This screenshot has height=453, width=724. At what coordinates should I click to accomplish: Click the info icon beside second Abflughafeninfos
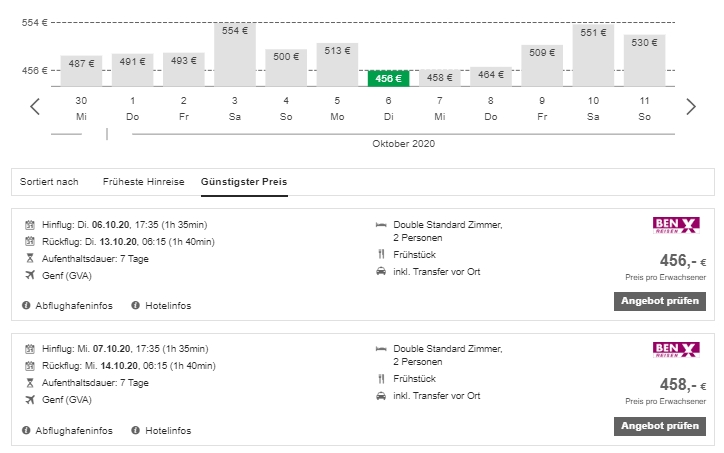pyautogui.click(x=26, y=430)
